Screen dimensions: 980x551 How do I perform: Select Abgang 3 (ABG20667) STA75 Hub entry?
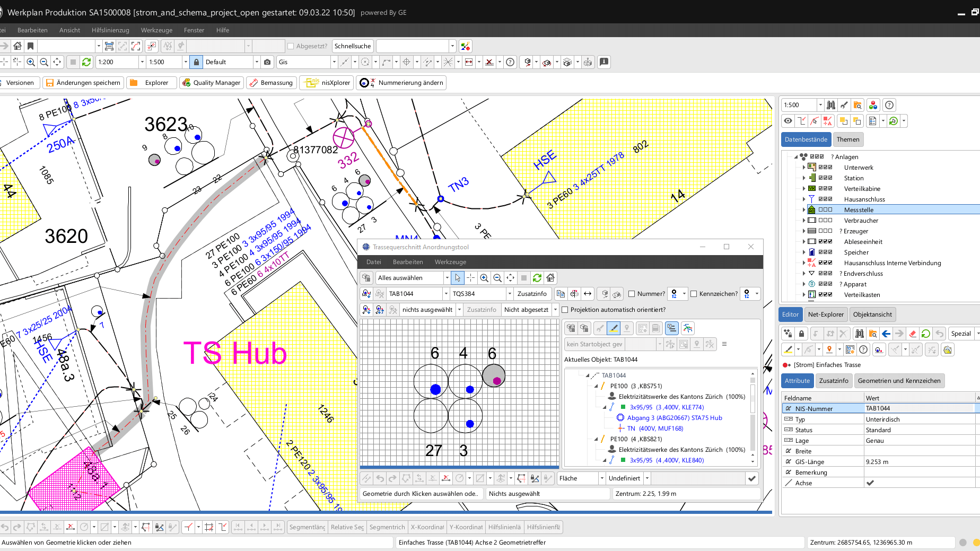(x=675, y=418)
